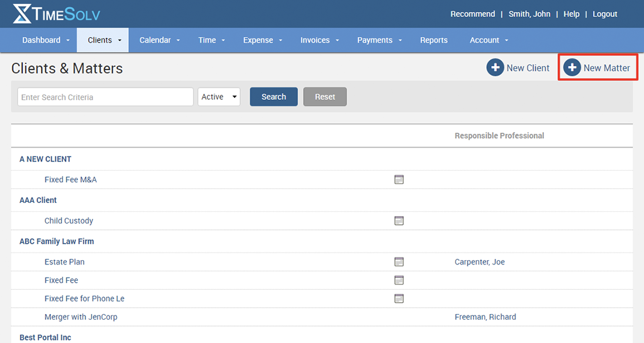644x343 pixels.
Task: Open the Payments navigation dropdown
Action: pyautogui.click(x=379, y=40)
